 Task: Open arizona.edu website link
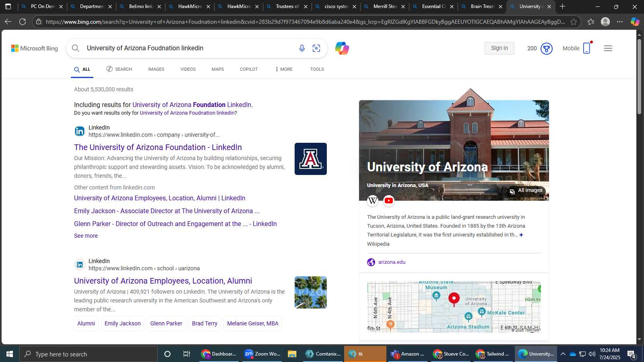coord(392,262)
